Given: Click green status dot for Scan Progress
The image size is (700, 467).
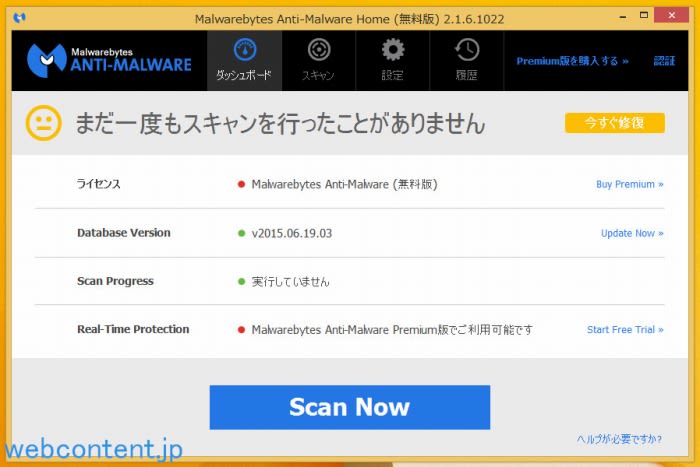Looking at the screenshot, I should pyautogui.click(x=241, y=282).
